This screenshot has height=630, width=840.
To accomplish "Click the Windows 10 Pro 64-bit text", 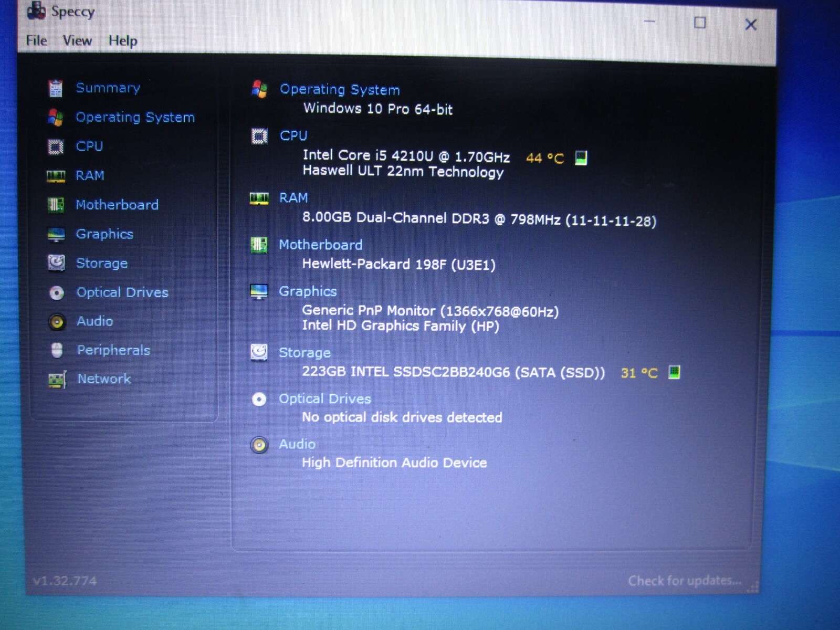I will [x=378, y=109].
